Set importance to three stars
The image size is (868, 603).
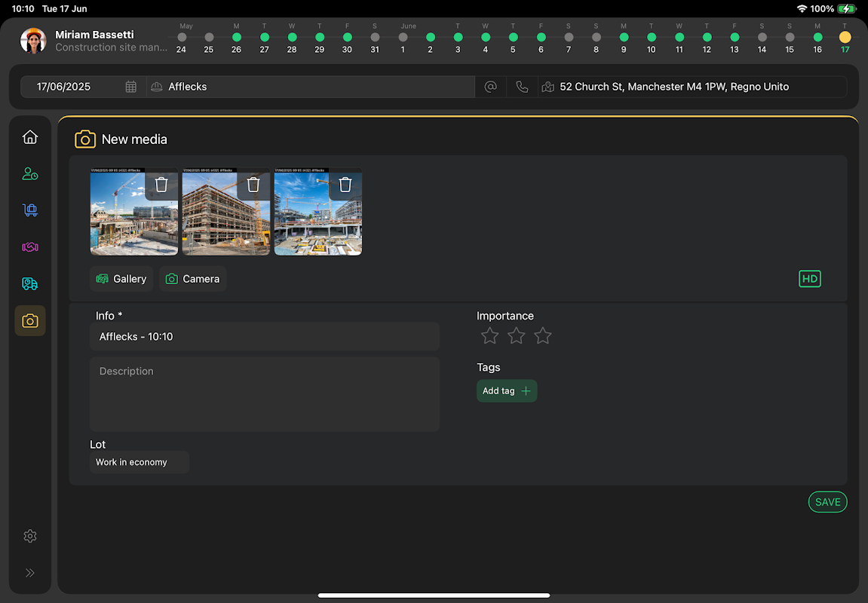click(543, 336)
